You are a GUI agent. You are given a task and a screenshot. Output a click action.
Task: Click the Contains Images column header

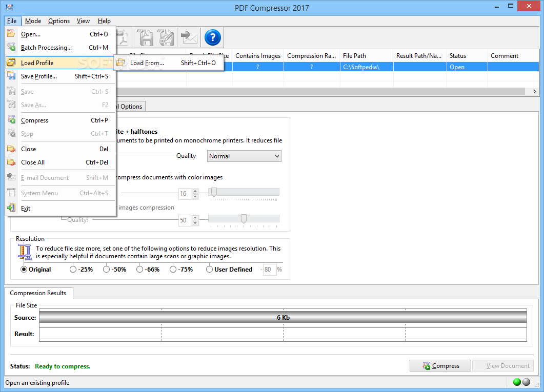[x=258, y=55]
